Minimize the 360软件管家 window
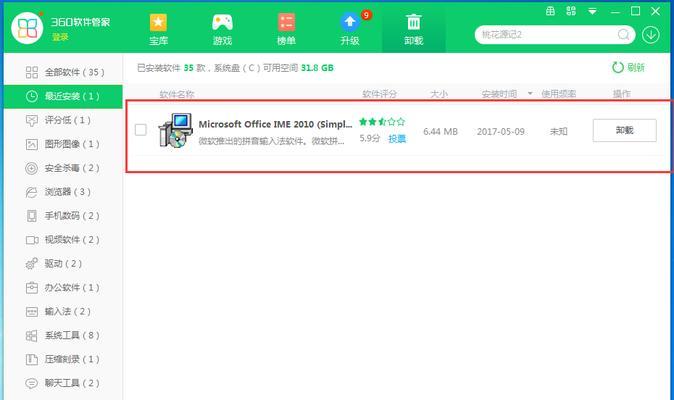The image size is (674, 400). (x=615, y=12)
